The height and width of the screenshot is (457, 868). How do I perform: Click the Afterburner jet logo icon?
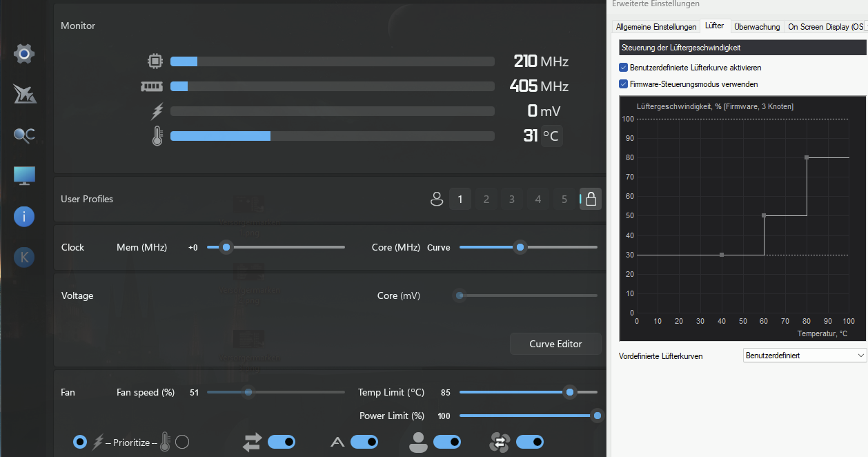[24, 94]
